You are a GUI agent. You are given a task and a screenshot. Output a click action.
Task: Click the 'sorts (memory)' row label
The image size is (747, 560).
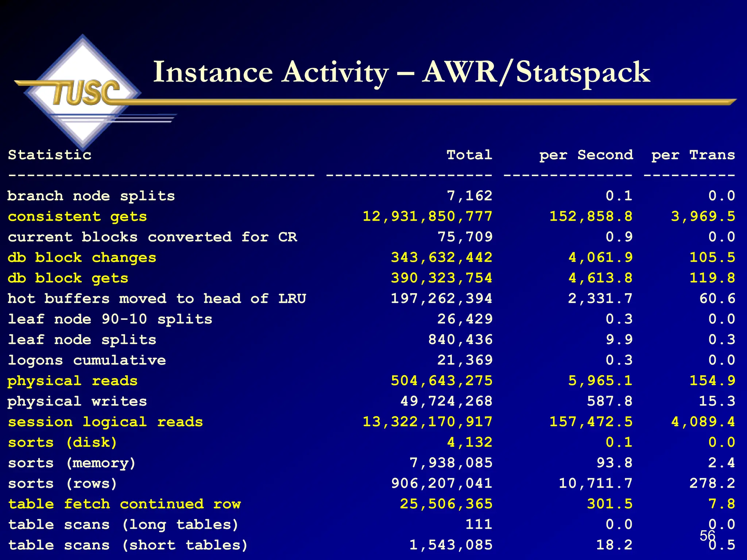[x=72, y=463]
